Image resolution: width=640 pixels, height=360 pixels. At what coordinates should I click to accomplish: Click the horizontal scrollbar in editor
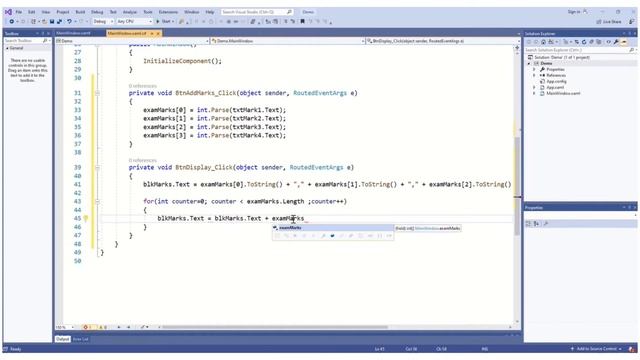[x=275, y=327]
